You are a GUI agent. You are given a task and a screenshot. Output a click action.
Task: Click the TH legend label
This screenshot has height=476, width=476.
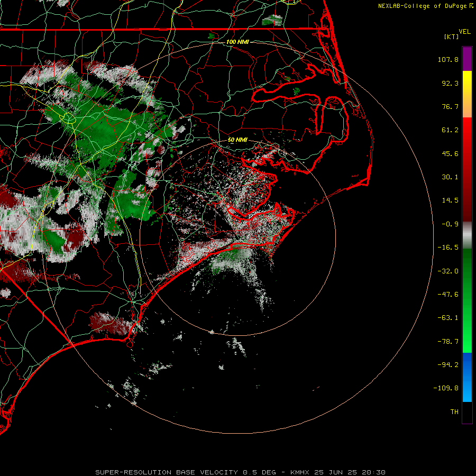click(454, 411)
